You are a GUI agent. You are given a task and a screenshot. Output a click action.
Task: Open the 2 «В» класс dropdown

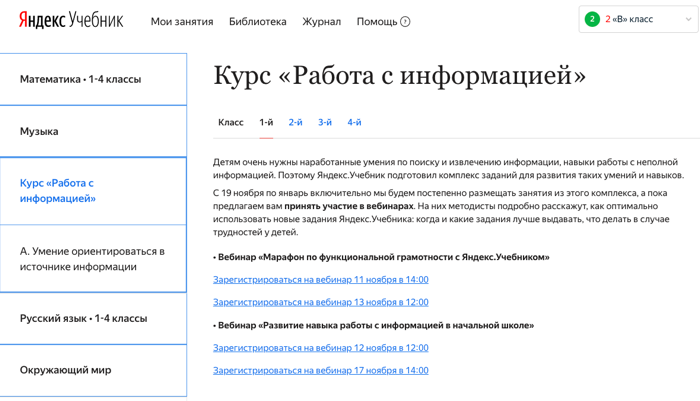tap(638, 19)
